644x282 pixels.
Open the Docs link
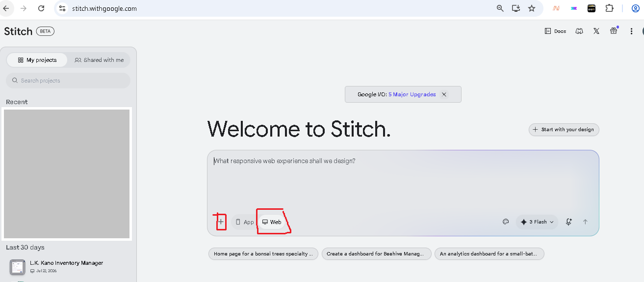(555, 31)
